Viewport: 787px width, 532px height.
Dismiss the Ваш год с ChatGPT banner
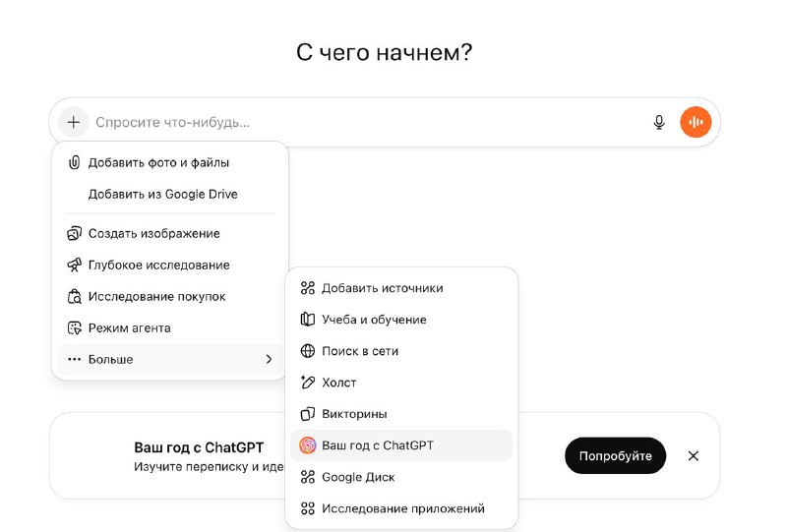pyautogui.click(x=694, y=455)
